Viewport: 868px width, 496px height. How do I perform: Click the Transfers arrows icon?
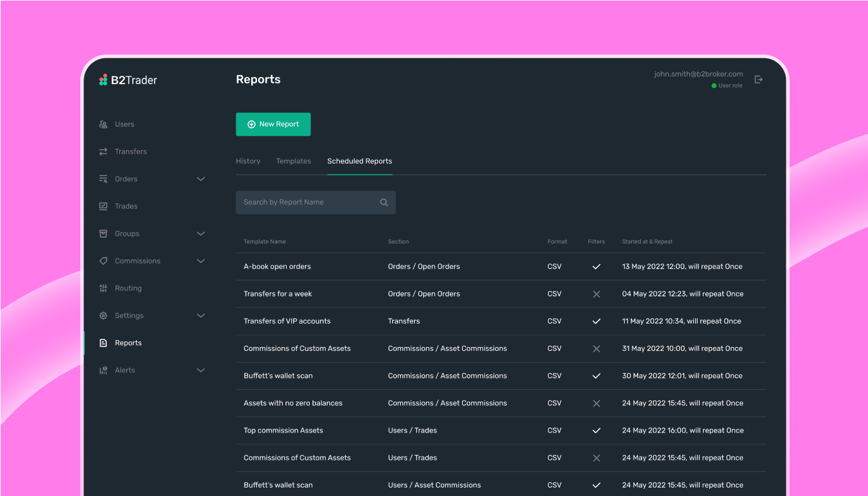103,152
